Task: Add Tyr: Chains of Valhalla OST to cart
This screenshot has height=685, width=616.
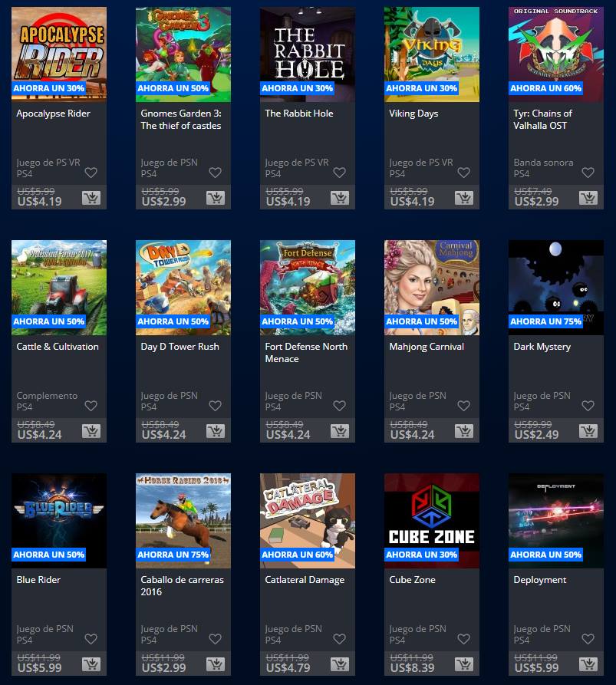Action: tap(588, 199)
